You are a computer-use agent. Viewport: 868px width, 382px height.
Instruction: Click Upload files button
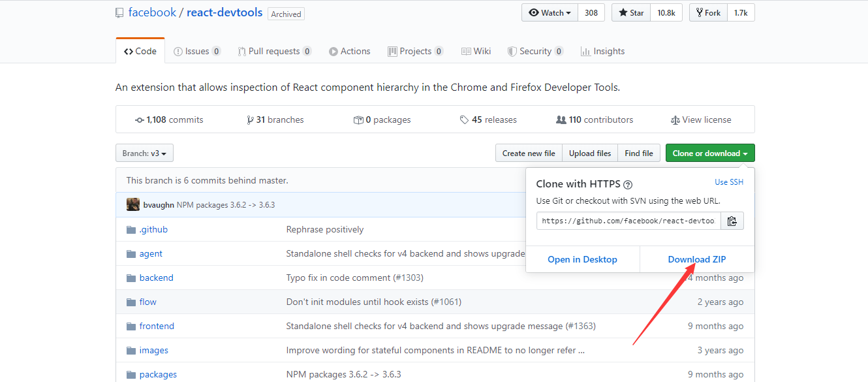(x=590, y=153)
